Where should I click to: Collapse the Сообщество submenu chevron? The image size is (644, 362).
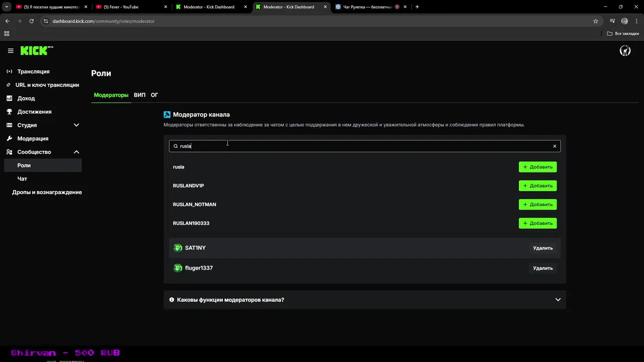[x=76, y=152]
